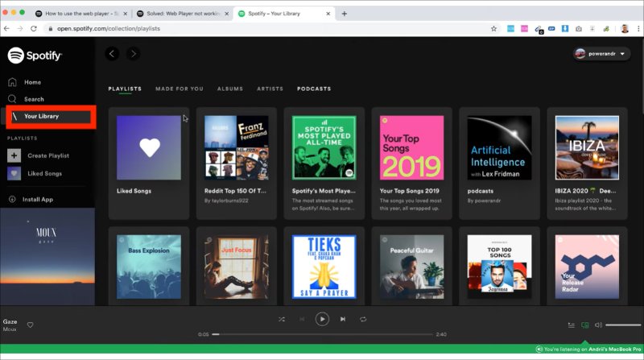The height and width of the screenshot is (360, 644).
Task: Click the browser back arrow
Action: click(x=6, y=28)
